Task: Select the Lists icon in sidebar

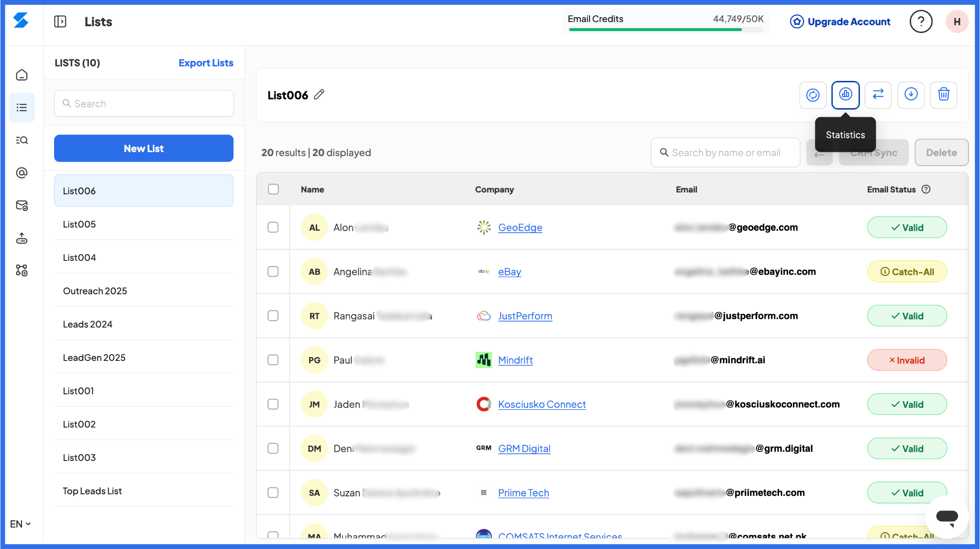Action: point(22,108)
